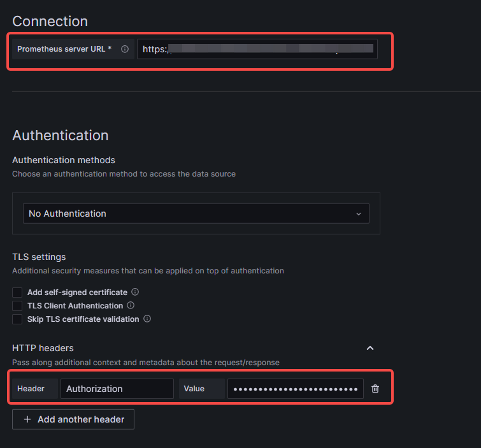Click info icon beside TLS Client Authentication
The height and width of the screenshot is (448, 481).
(x=131, y=306)
